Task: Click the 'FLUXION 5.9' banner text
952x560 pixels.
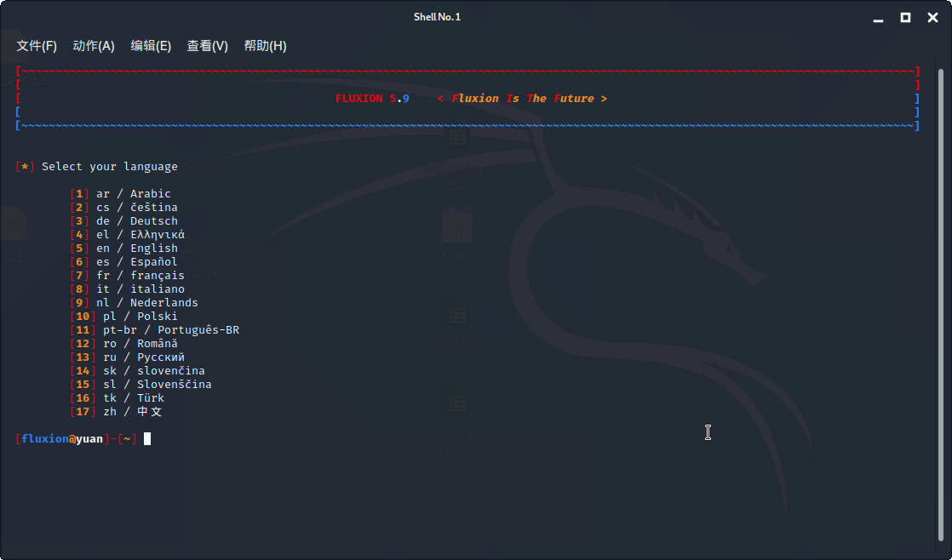Action: 372,98
